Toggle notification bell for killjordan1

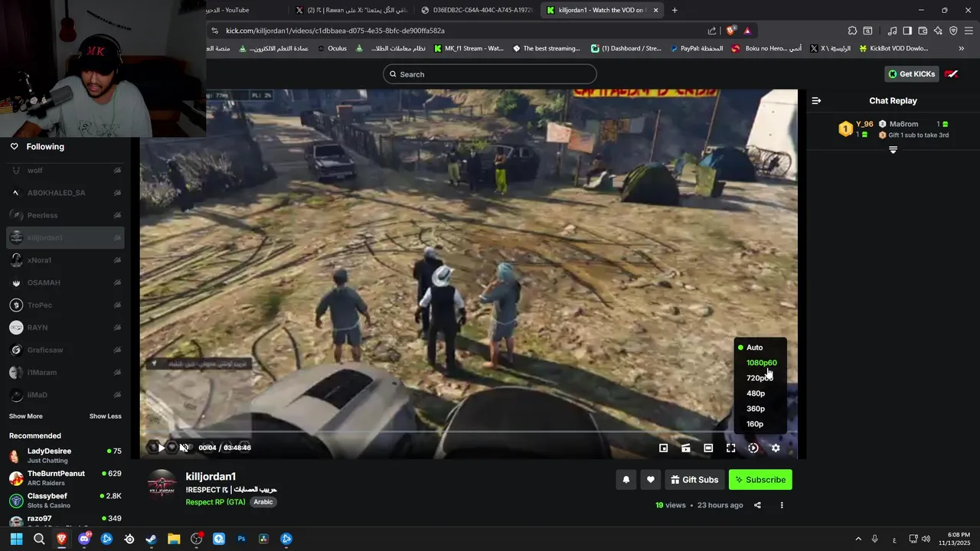[x=626, y=480]
